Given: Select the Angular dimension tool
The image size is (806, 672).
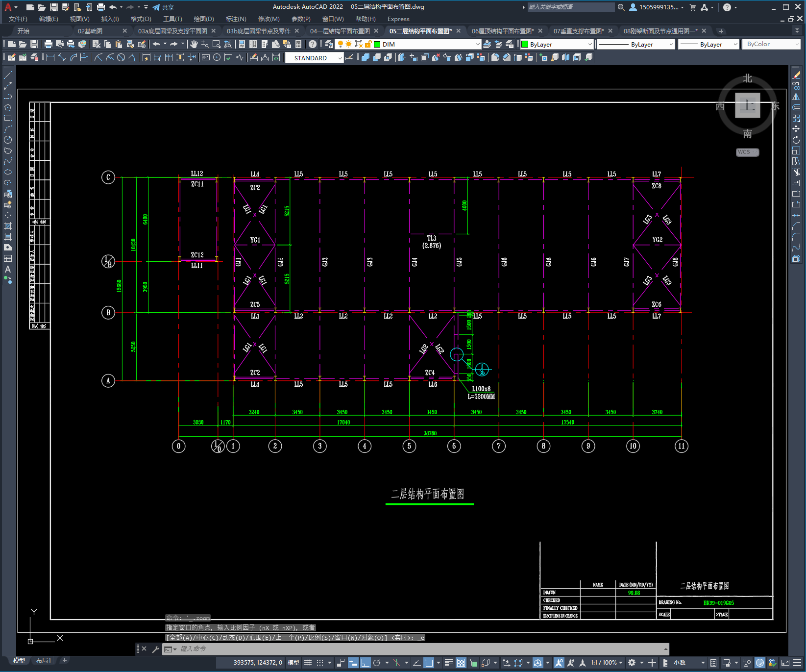Looking at the screenshot, I should tap(132, 57).
